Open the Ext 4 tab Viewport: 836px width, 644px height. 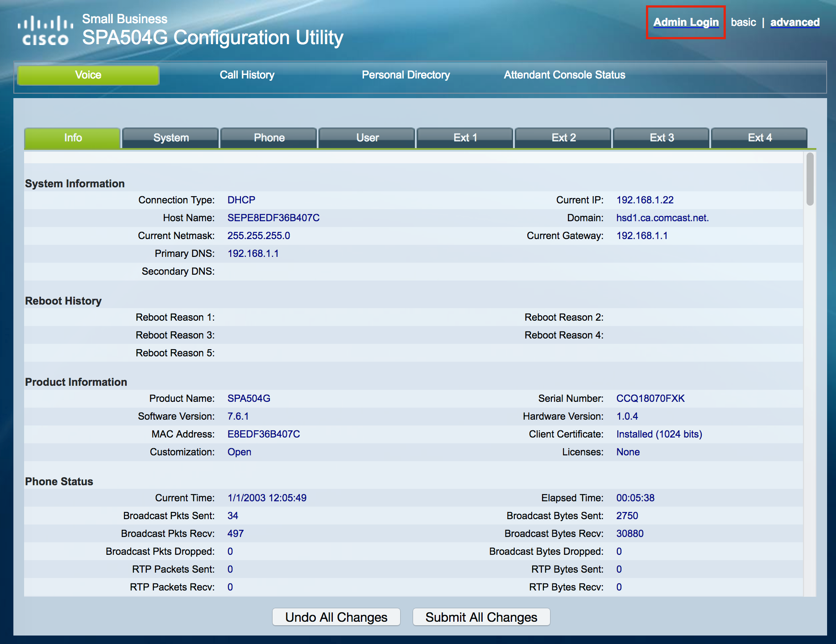[760, 138]
